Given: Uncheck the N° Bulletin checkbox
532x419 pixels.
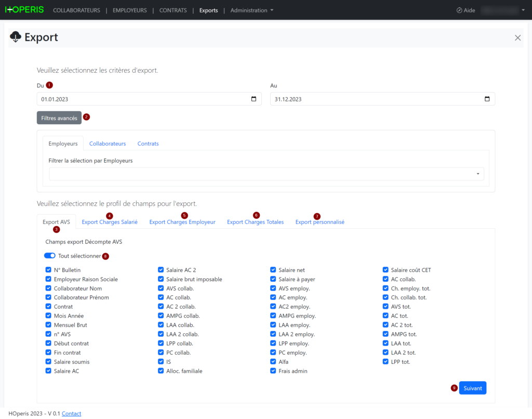Looking at the screenshot, I should (x=48, y=270).
